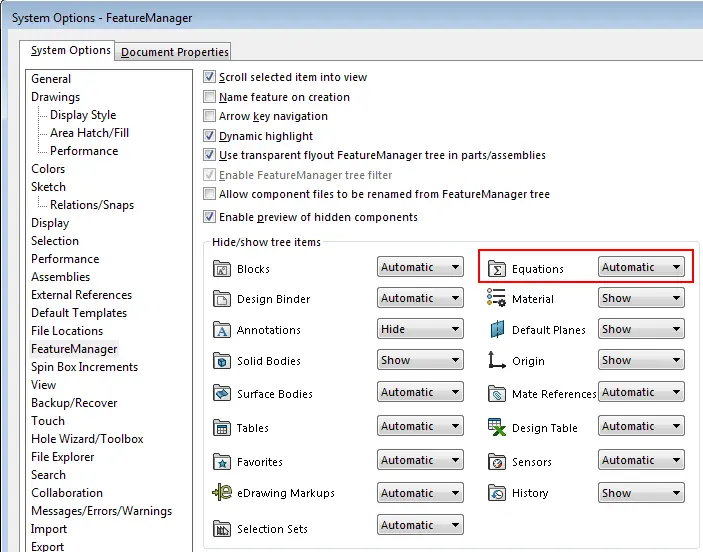Go to Display Style under Drawings
Image resolution: width=703 pixels, height=552 pixels.
(x=83, y=115)
